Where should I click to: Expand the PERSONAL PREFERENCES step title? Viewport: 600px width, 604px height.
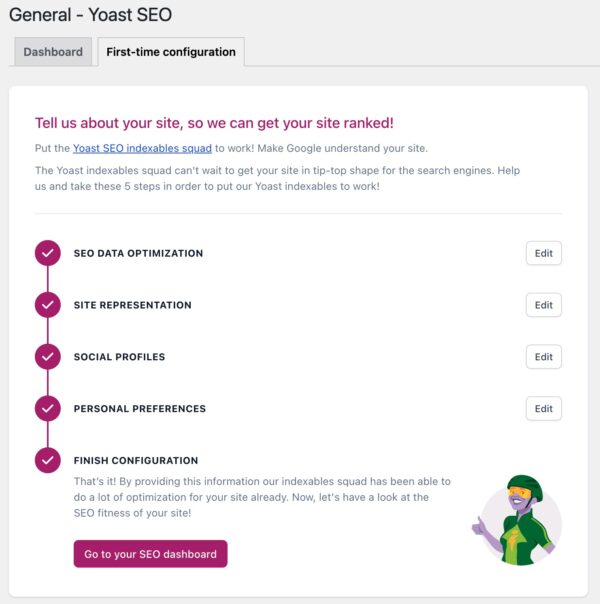140,408
